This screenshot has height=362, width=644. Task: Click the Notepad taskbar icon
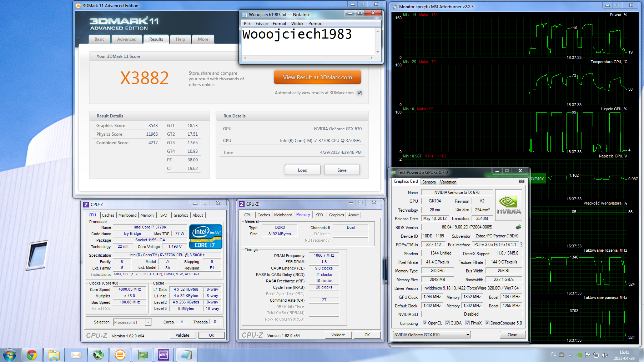pyautogui.click(x=186, y=355)
